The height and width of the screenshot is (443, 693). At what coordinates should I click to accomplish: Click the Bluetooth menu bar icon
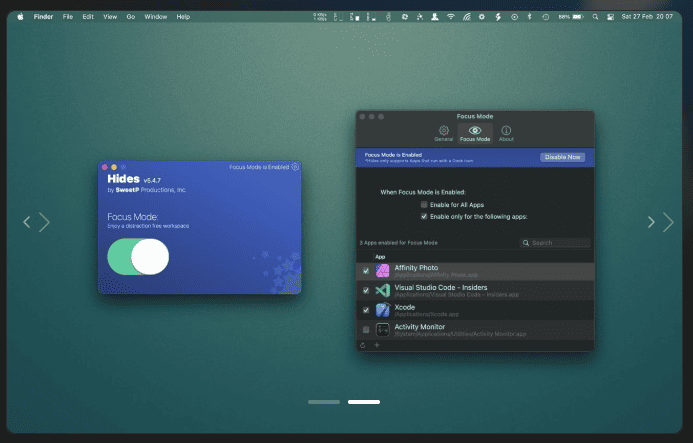click(529, 17)
